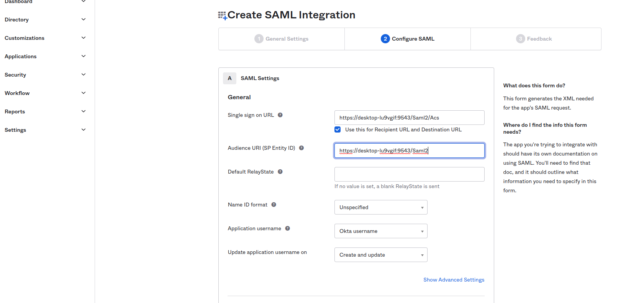Expand the Security sidebar chevron
Viewport: 644px width, 303px height.
pos(84,75)
